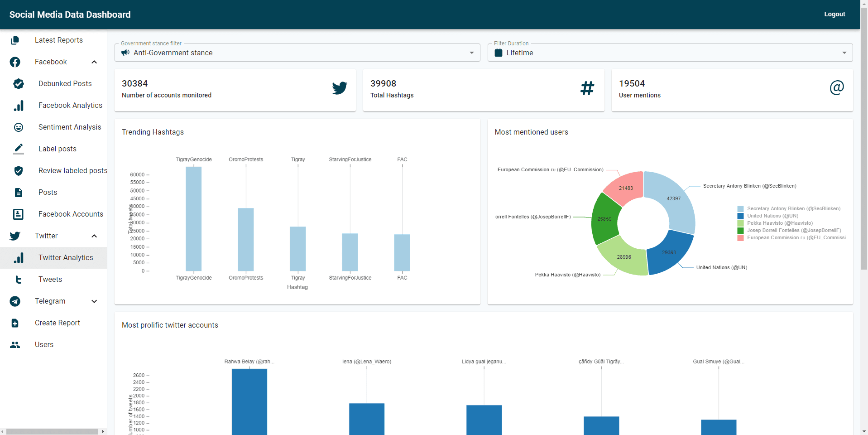The width and height of the screenshot is (868, 435).
Task: Click the Users people icon
Action: pyautogui.click(x=15, y=345)
